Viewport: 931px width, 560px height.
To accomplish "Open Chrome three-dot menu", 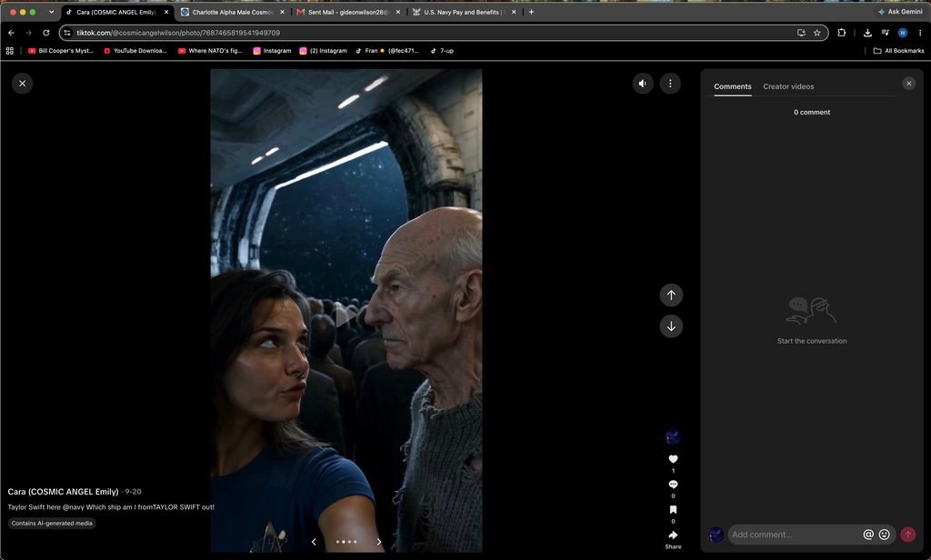I will tap(920, 33).
